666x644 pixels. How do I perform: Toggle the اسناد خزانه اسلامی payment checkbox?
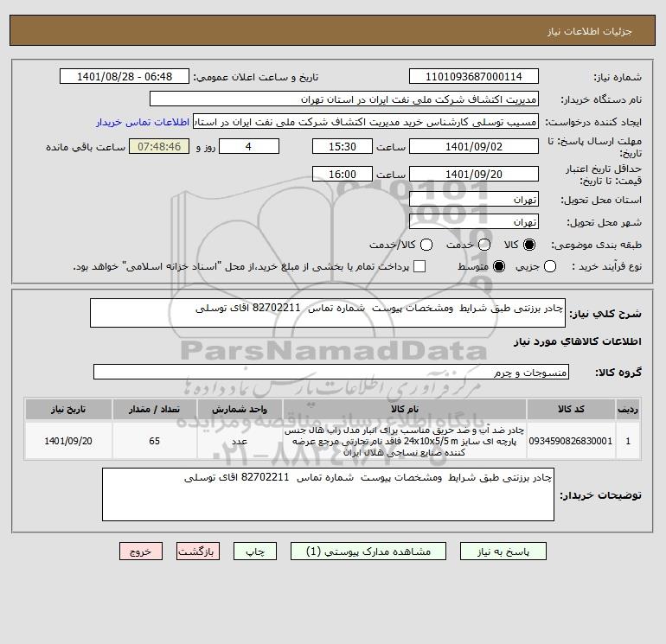coord(419,266)
